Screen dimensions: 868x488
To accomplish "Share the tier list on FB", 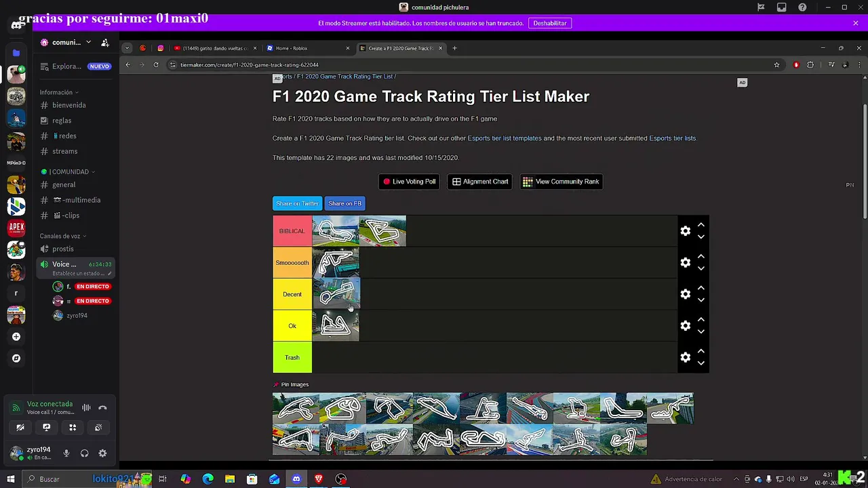I will click(x=344, y=203).
